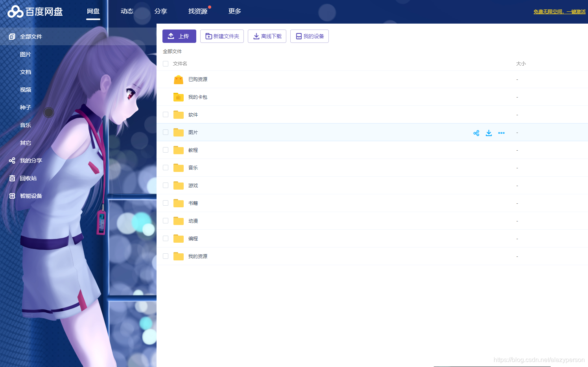Click the download icon in 离线下载 button
588x367 pixels.
256,36
